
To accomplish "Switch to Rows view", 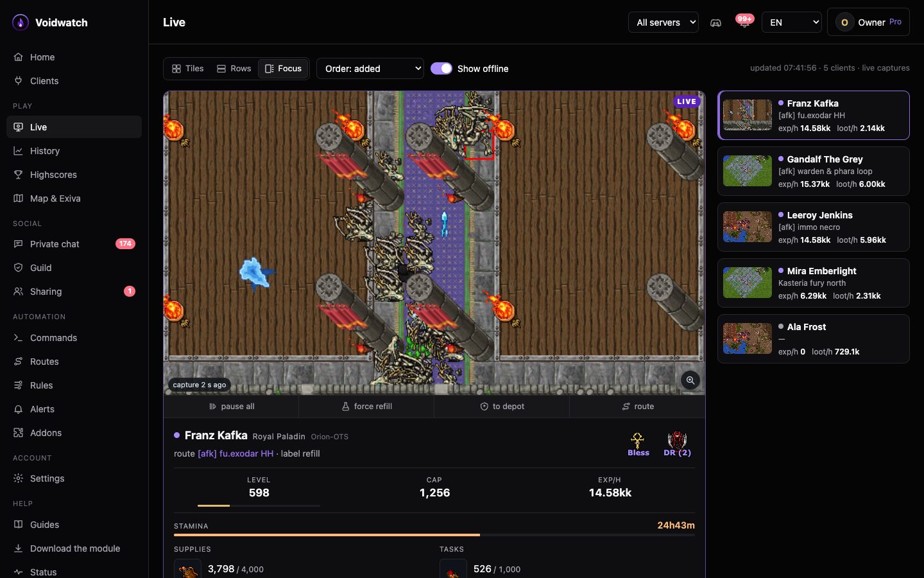I will 234,69.
